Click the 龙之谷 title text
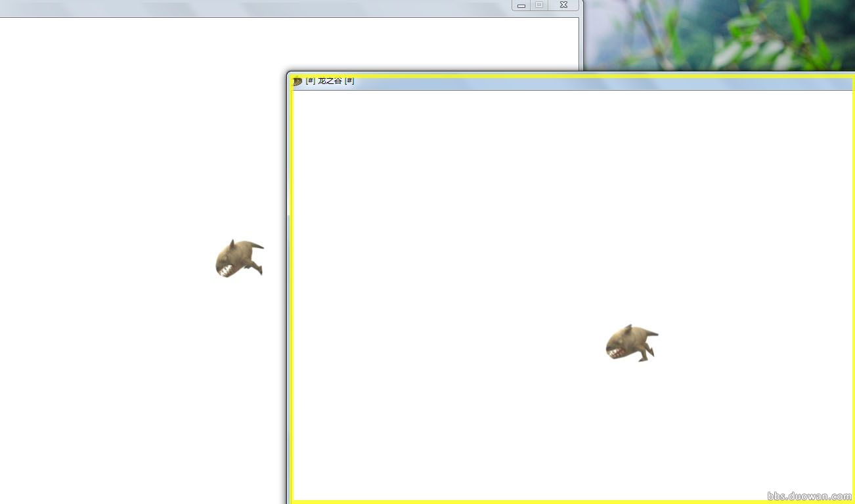The image size is (855, 504). click(x=330, y=81)
